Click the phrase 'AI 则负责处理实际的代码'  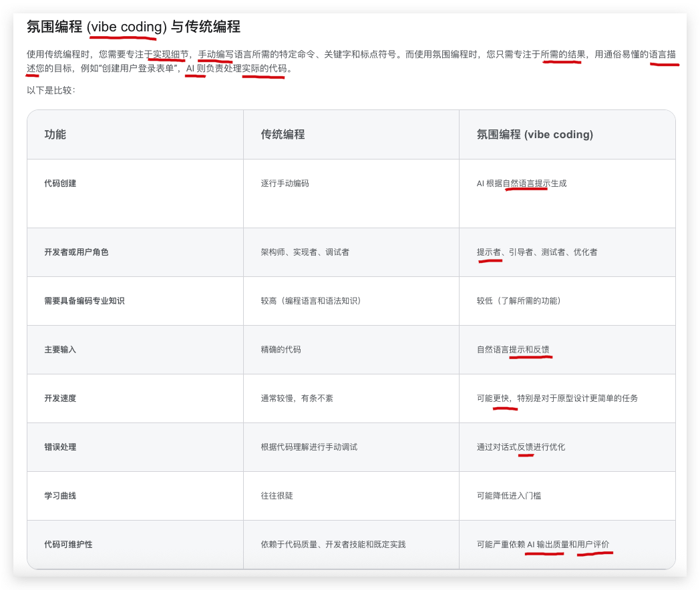(236, 68)
